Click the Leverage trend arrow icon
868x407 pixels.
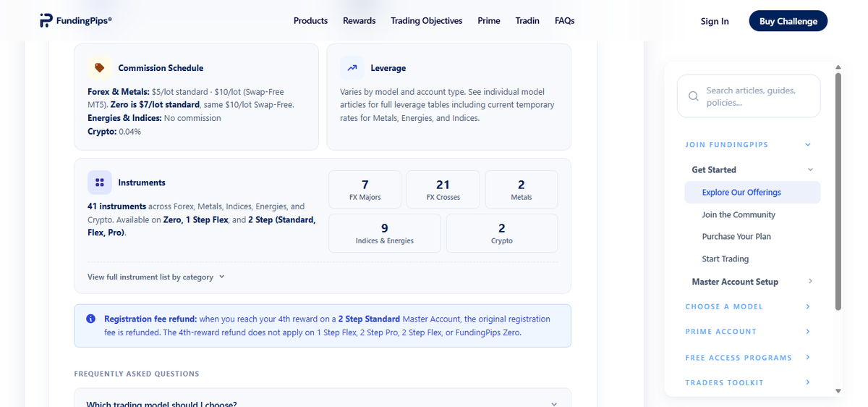pos(352,68)
